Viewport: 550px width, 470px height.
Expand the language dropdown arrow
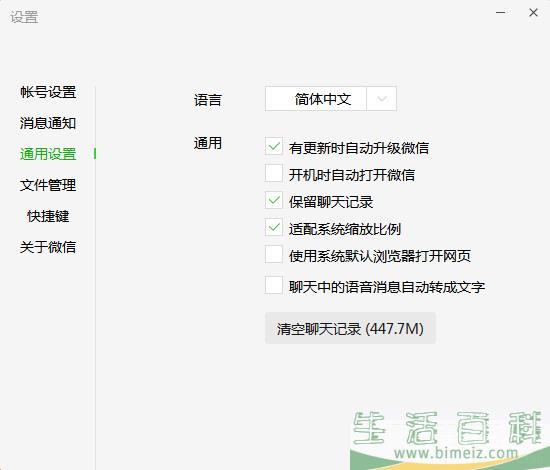[382, 99]
